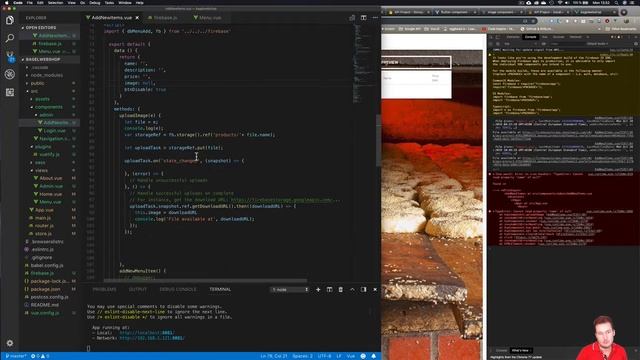Screen dimensions: 640x360
Task: Open the localhost:8081 link in terminal
Action: [147, 333]
